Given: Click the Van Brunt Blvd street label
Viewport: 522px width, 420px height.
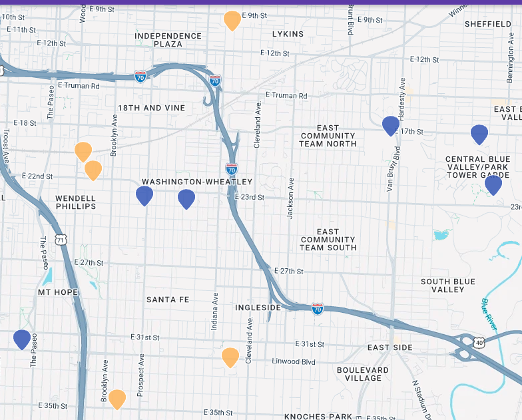Looking at the screenshot, I should [x=393, y=169].
